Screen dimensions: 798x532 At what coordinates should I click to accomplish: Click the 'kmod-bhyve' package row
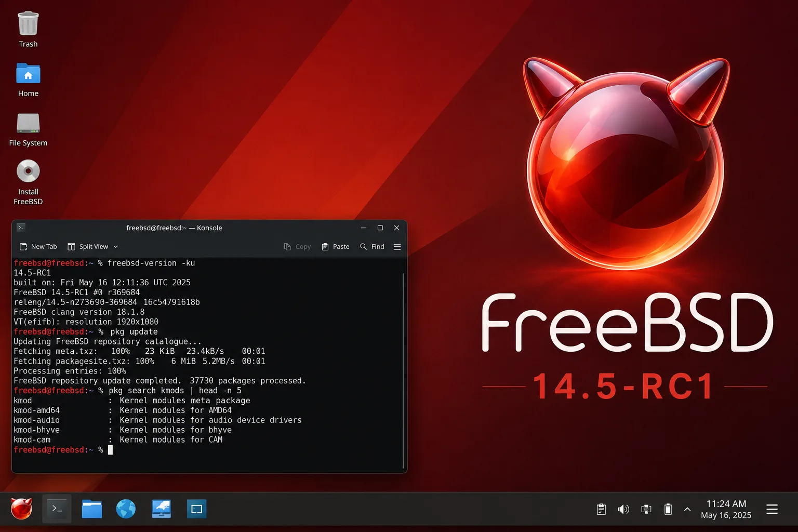(123, 430)
